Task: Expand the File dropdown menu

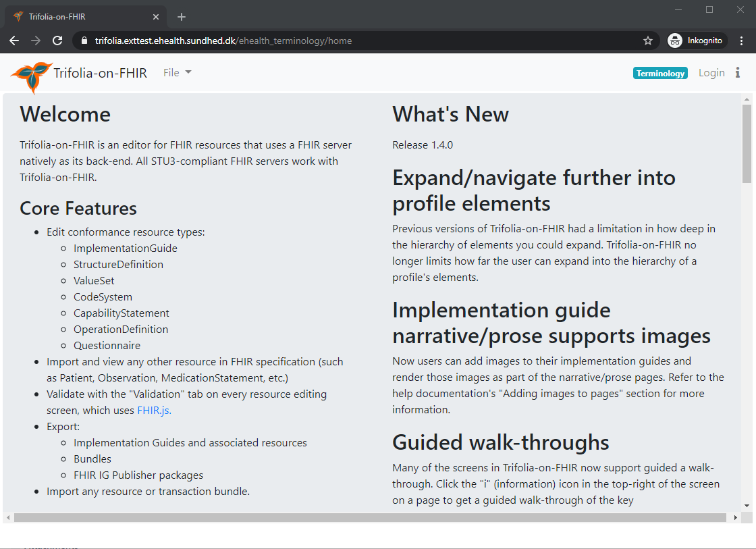Action: coord(177,73)
